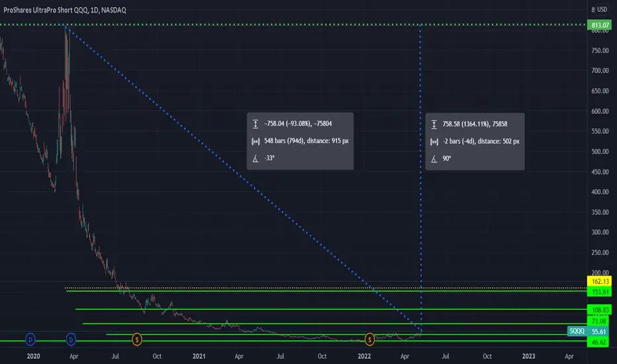
Task: Select the green dotted horizontal line at 813.07
Action: click(293, 24)
